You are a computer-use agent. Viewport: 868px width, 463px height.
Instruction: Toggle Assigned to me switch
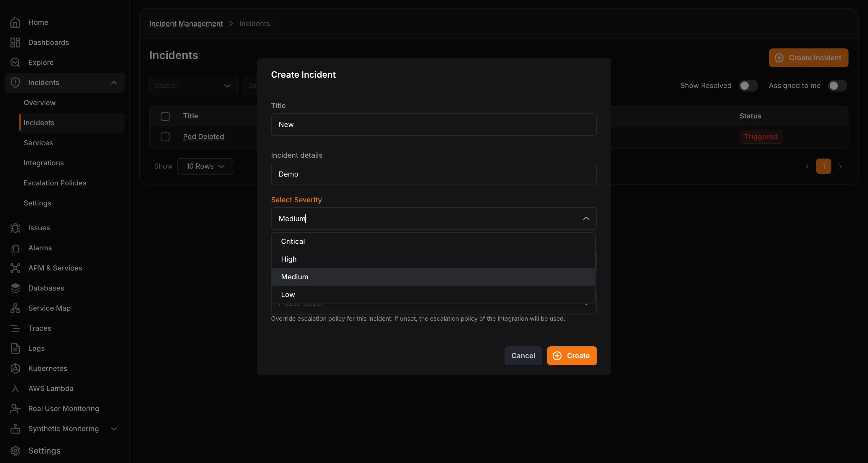[x=837, y=86]
